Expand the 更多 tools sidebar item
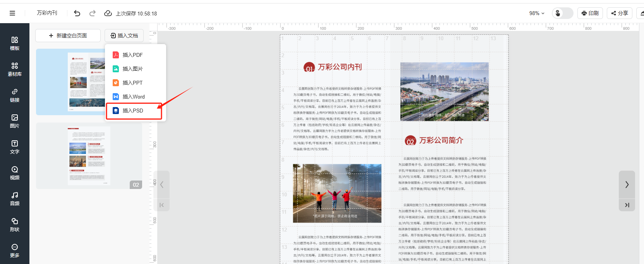Screen dimensions: 644x264 click(x=15, y=250)
